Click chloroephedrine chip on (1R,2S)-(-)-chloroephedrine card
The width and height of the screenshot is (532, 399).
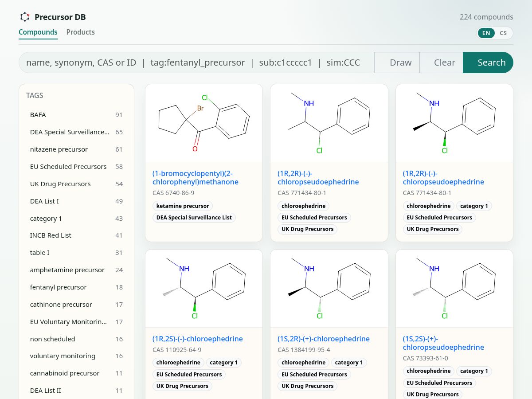coord(178,363)
